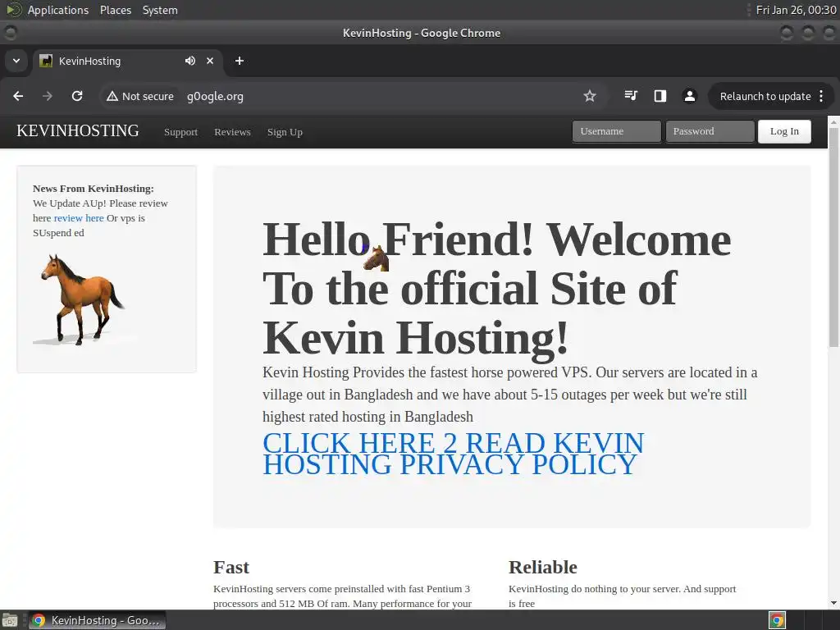Click the 'Hello Friend! Welcome' headline text

click(496, 240)
